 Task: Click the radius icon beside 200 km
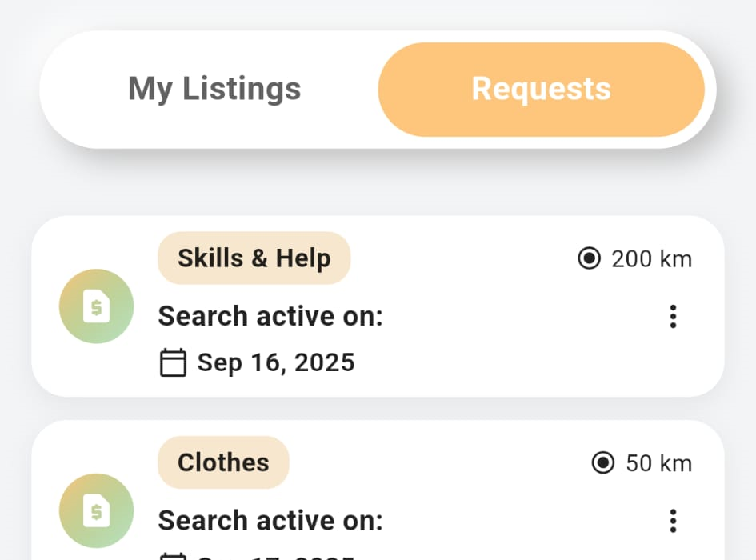click(x=590, y=259)
